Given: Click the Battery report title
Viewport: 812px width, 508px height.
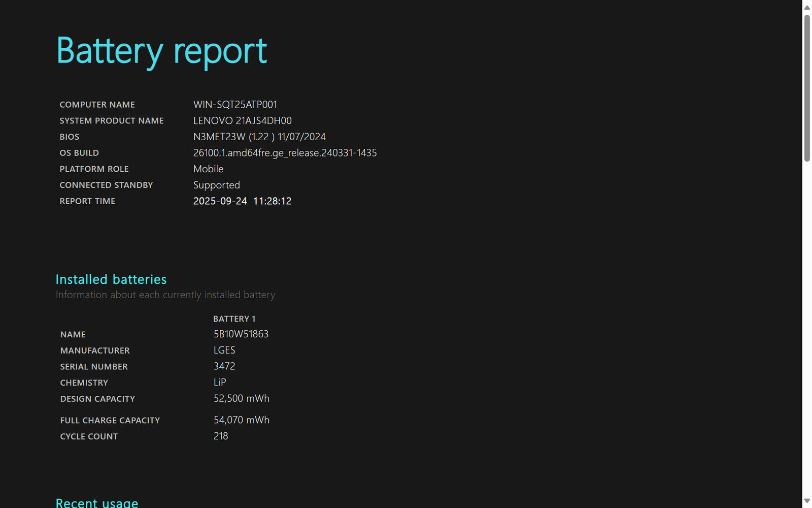Looking at the screenshot, I should tap(161, 51).
